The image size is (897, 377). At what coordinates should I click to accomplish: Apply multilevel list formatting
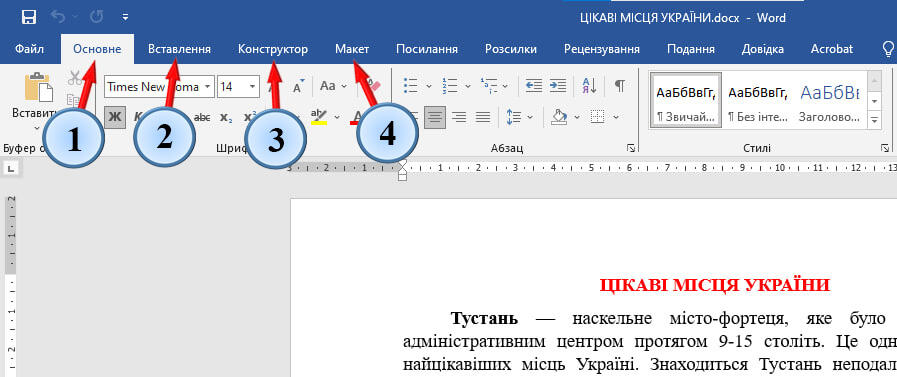coord(489,86)
